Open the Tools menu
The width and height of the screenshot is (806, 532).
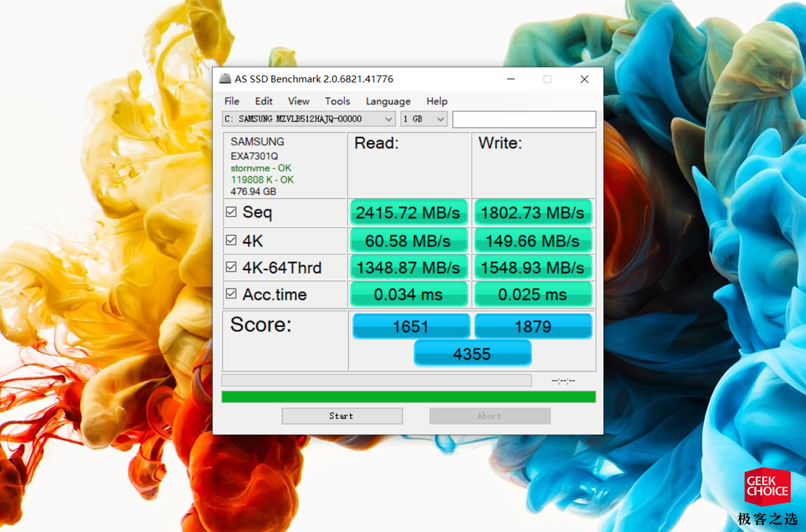click(337, 101)
